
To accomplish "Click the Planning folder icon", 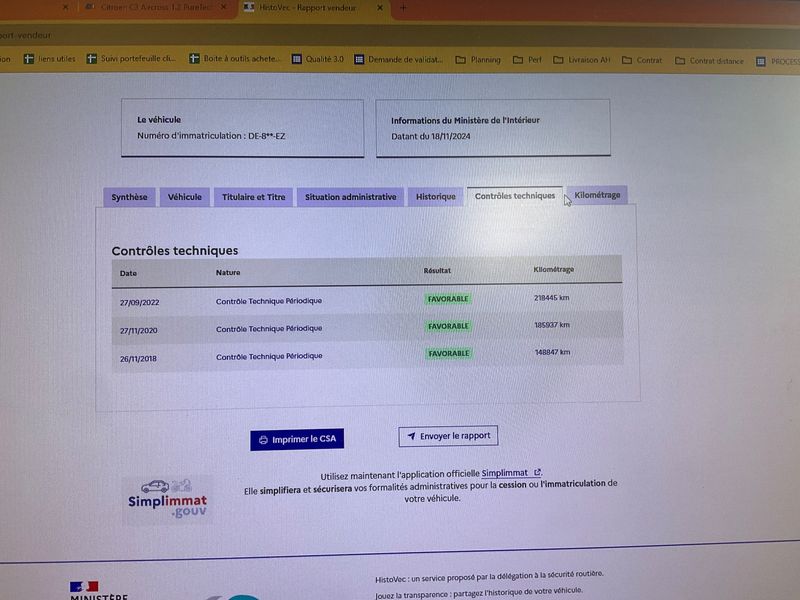I will click(x=460, y=60).
